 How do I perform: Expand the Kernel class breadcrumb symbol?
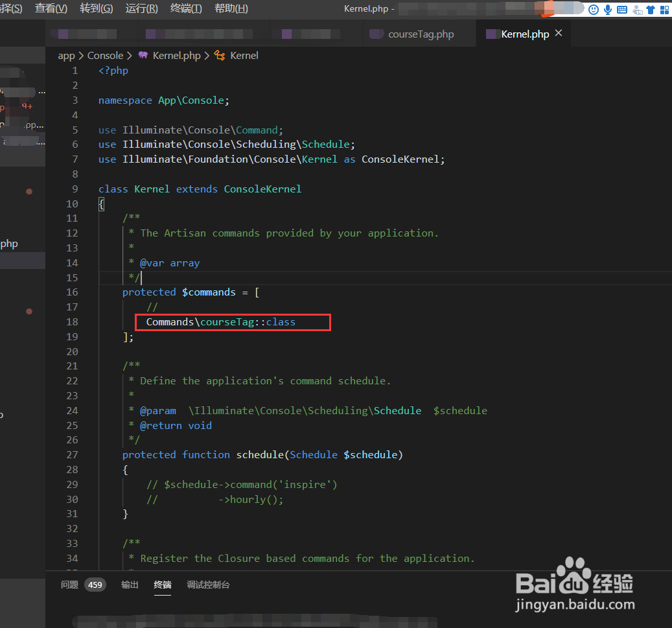pos(244,56)
